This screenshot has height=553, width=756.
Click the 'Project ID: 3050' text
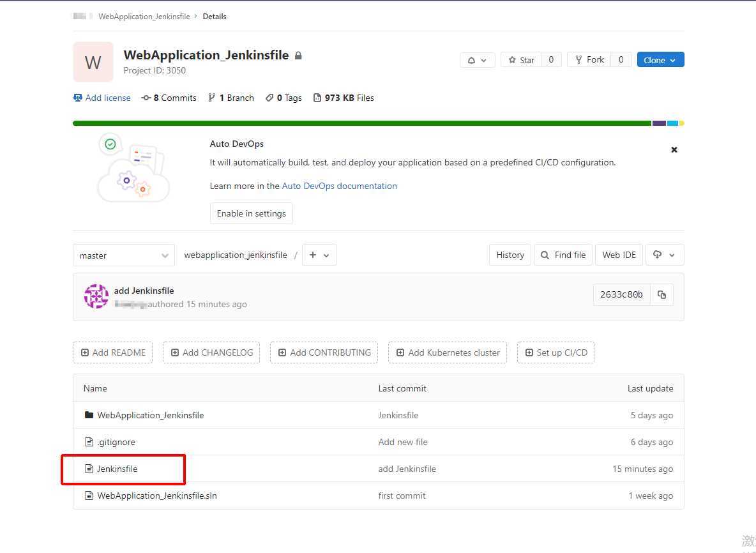pos(155,70)
